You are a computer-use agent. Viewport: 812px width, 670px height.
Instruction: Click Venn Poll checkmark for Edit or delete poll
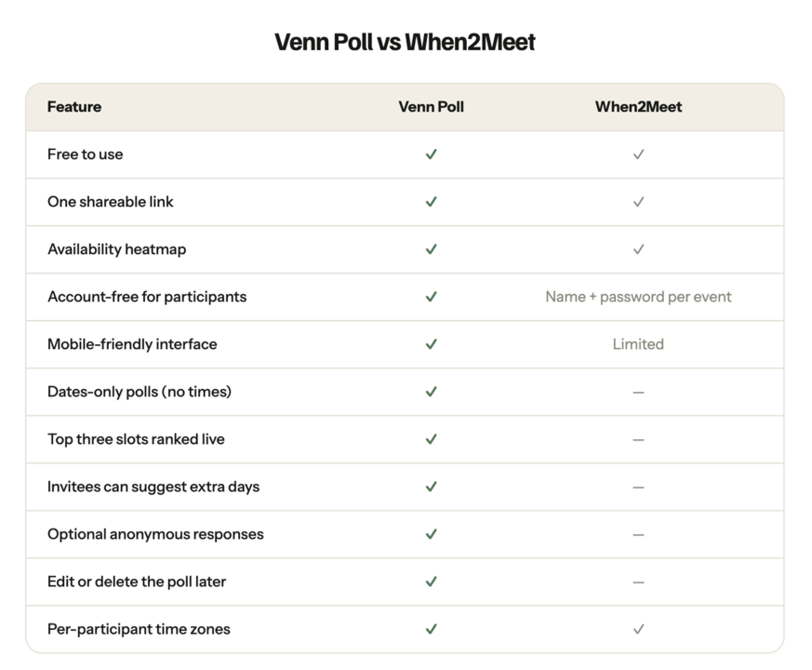click(x=431, y=582)
